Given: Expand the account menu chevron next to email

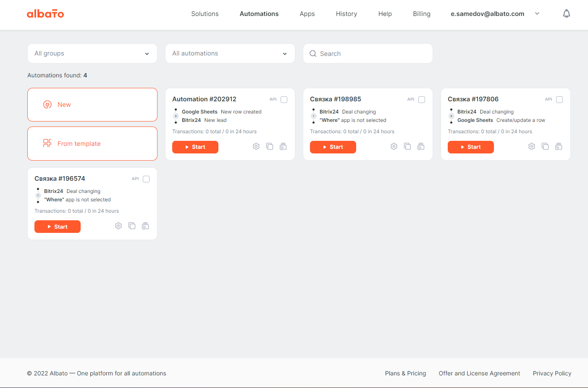Looking at the screenshot, I should point(537,14).
